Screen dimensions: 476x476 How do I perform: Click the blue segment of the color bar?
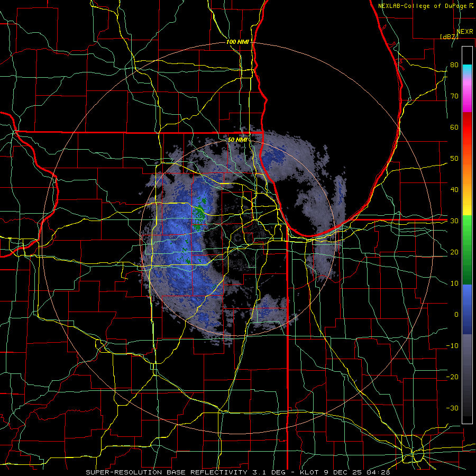[467, 309]
